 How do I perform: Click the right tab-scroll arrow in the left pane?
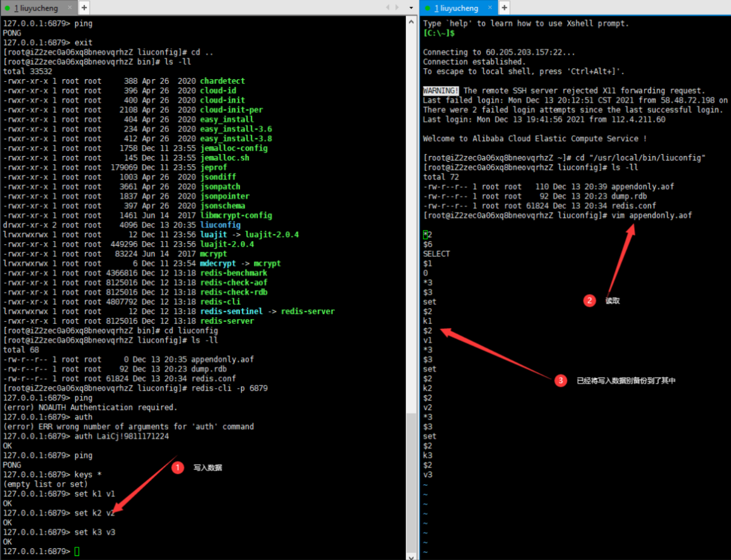pos(397,8)
